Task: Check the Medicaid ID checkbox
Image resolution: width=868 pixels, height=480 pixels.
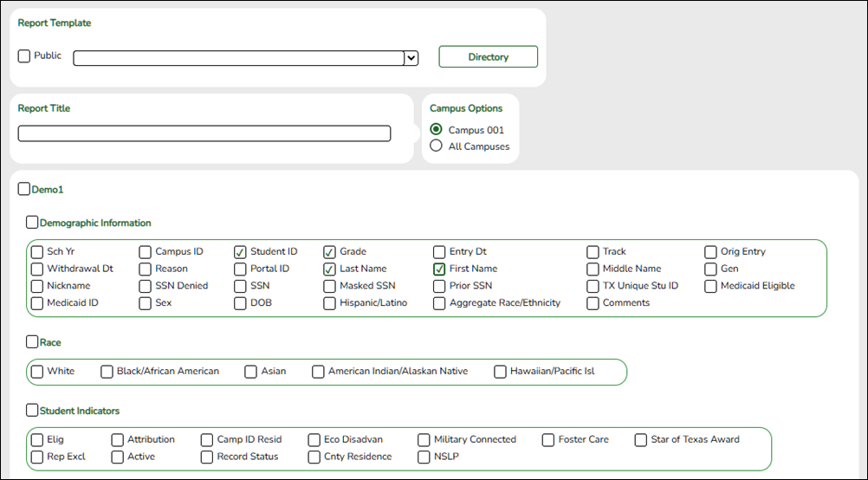Action: click(37, 303)
